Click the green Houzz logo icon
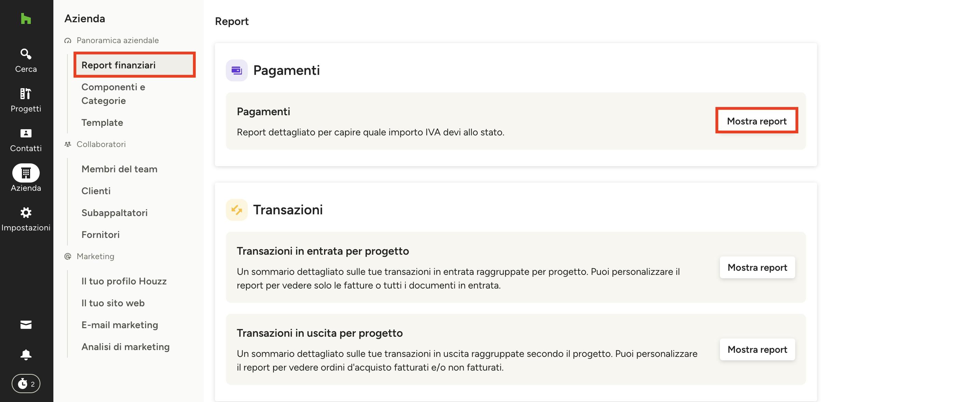980x402 pixels. (26, 18)
